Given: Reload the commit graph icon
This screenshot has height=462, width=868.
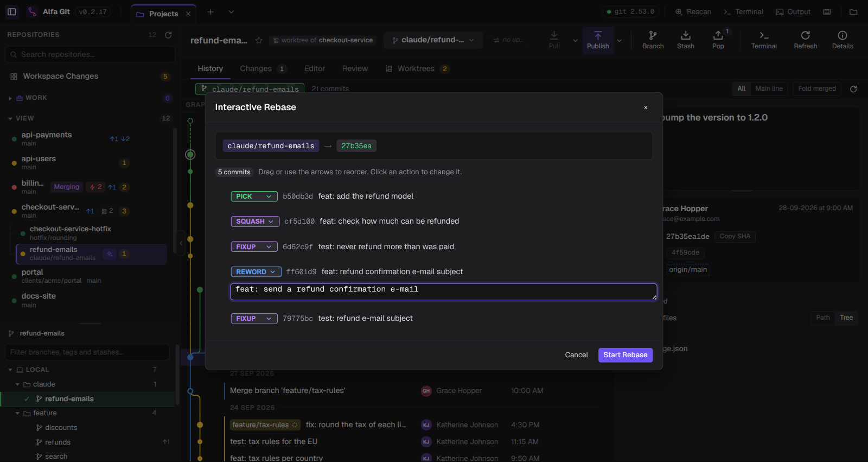Looking at the screenshot, I should (x=853, y=89).
